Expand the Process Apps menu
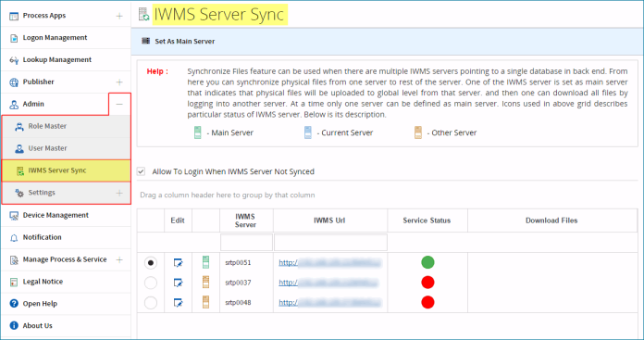Image resolution: width=644 pixels, height=340 pixels. [119, 16]
